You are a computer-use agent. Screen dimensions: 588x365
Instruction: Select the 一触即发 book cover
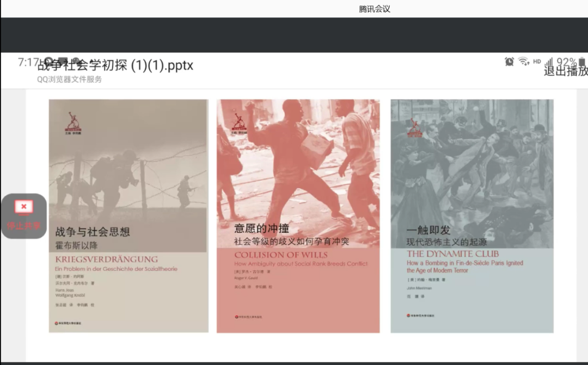pos(472,216)
